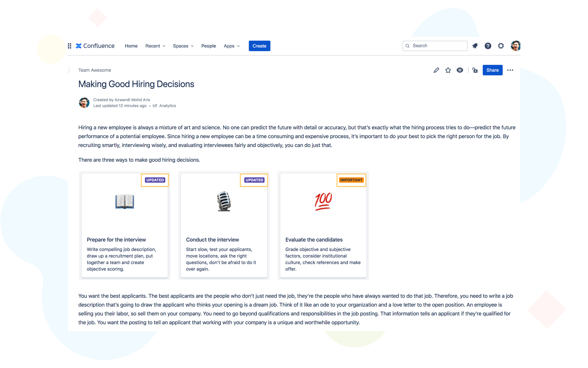
Task: Click the open book emoji
Action: (x=125, y=201)
